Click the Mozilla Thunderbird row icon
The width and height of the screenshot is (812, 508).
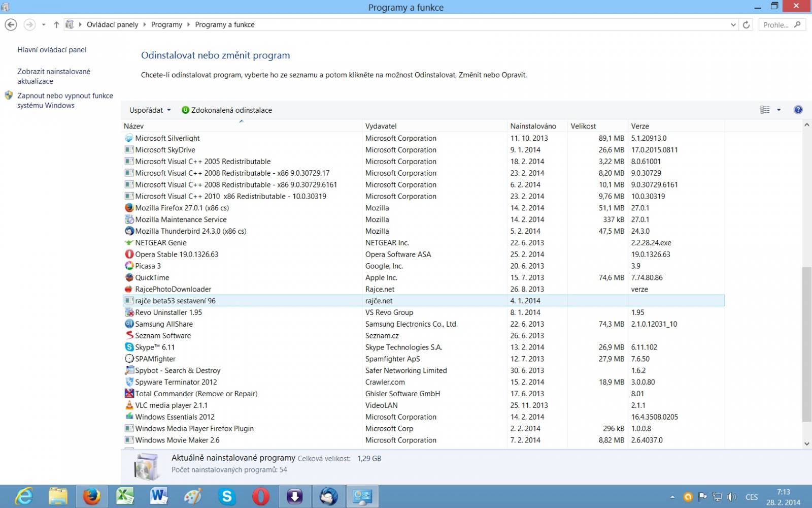pyautogui.click(x=129, y=231)
